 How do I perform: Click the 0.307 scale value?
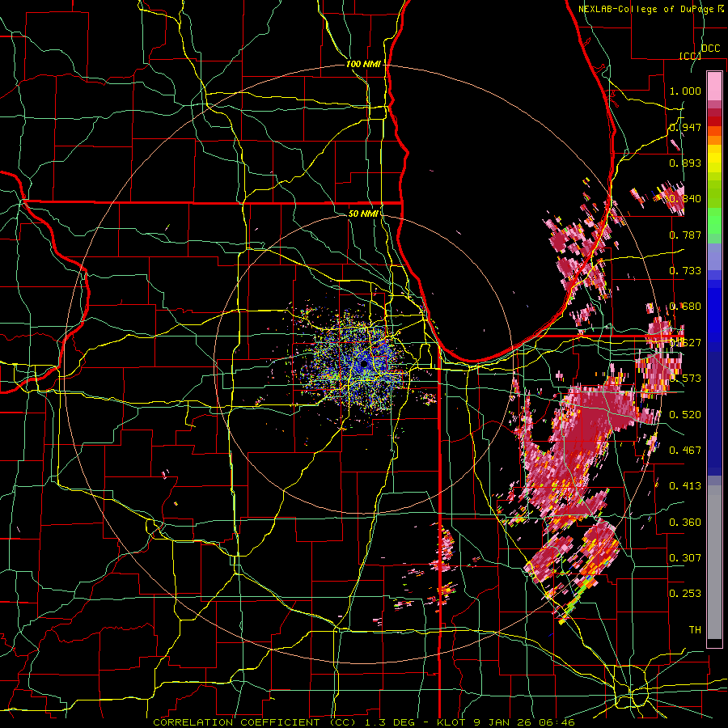(x=685, y=558)
